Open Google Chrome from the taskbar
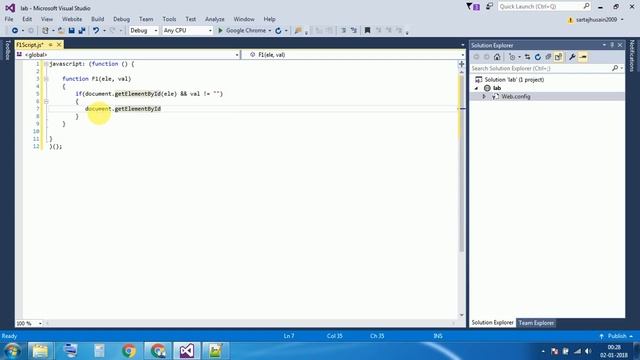Image resolution: width=640 pixels, height=360 pixels. 129,351
